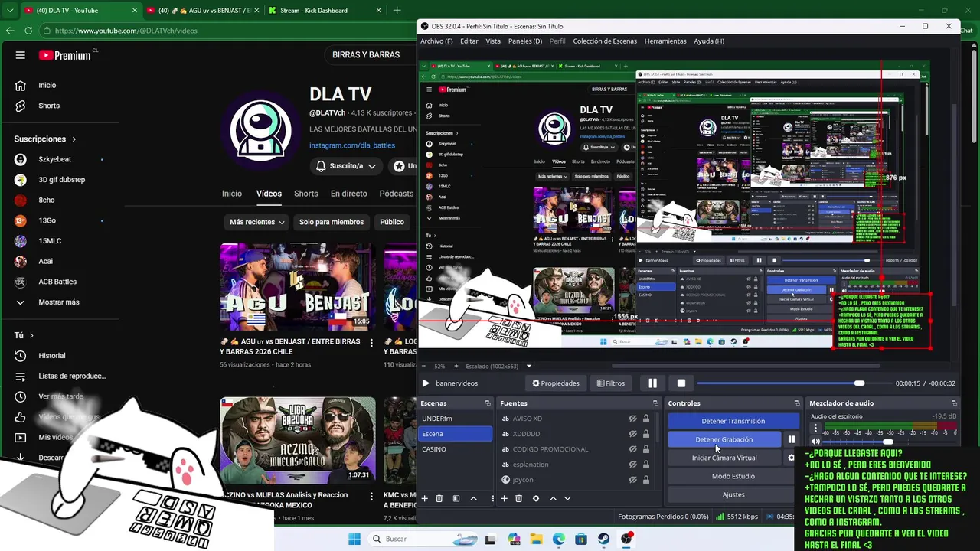Add a new scene in OBS Escenas

(x=425, y=499)
